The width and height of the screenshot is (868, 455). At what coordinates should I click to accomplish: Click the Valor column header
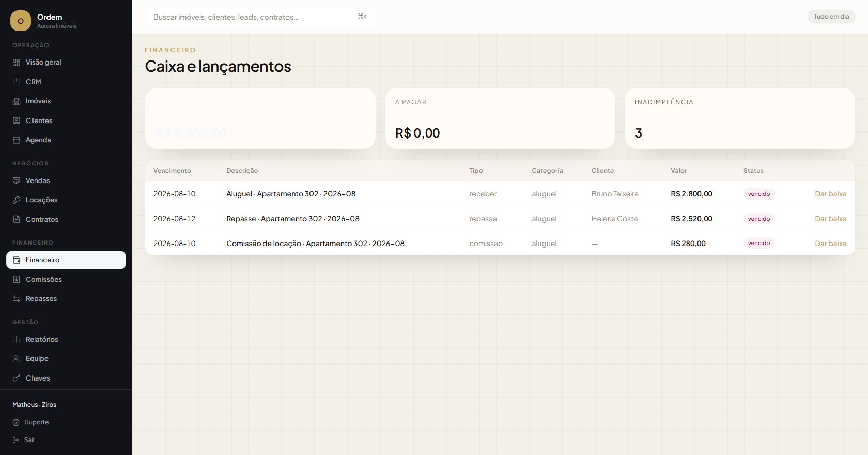tap(679, 171)
